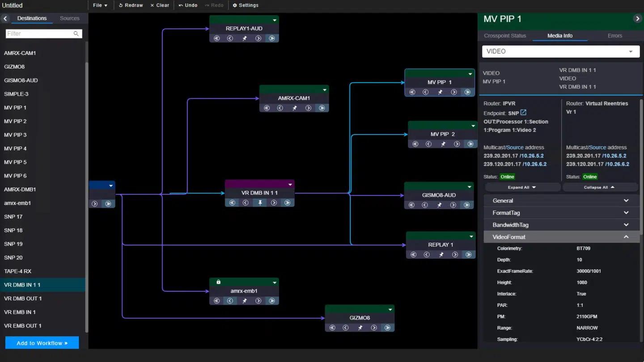Pin the amrx-emb1 node
This screenshot has width=644, height=362.
(x=244, y=301)
